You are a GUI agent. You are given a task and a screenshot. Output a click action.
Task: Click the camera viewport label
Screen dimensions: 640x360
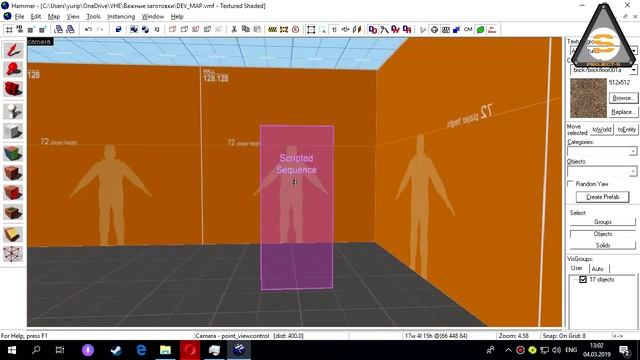(x=40, y=42)
